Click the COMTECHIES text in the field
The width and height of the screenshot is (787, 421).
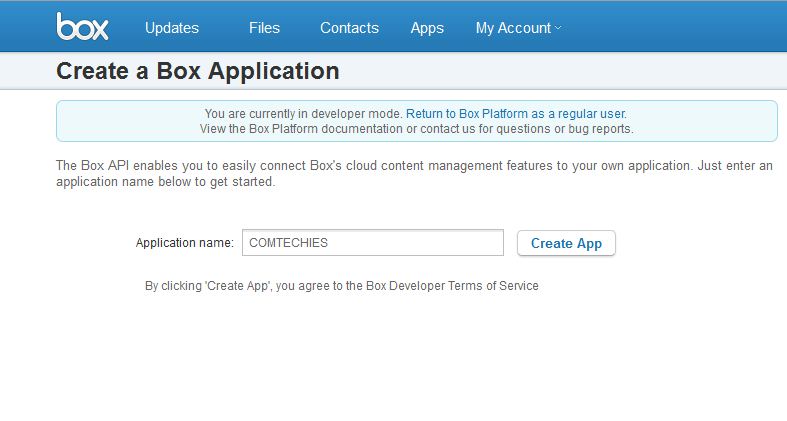288,243
